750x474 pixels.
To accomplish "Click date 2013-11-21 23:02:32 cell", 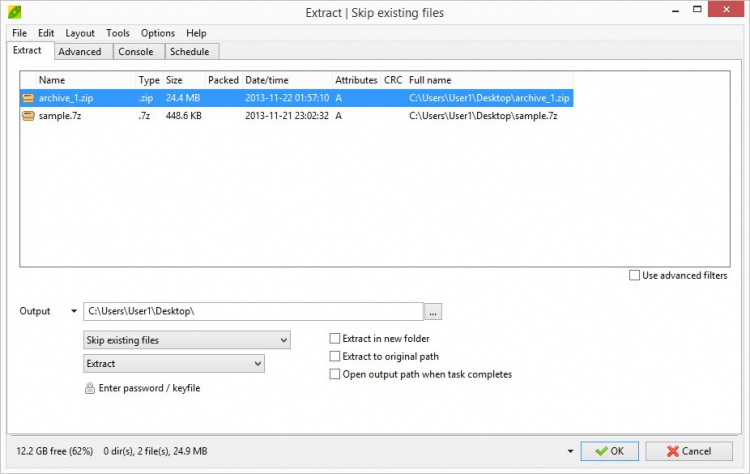I will click(x=287, y=116).
